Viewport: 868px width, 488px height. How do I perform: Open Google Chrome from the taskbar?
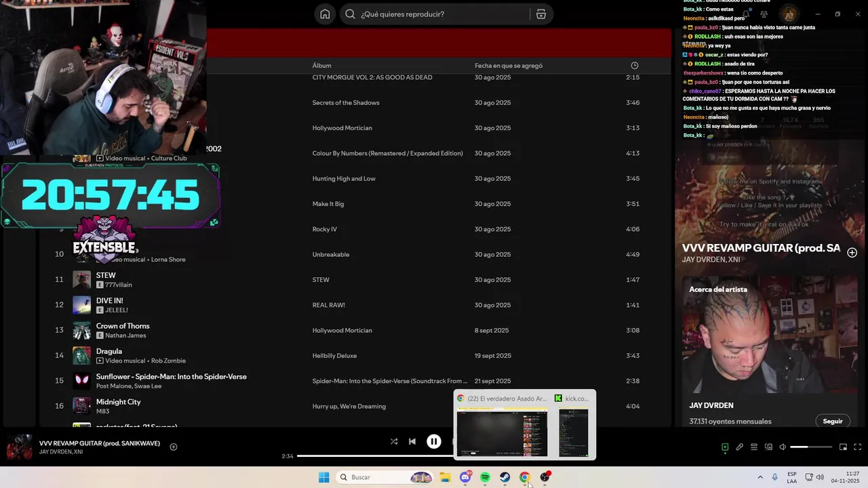pyautogui.click(x=525, y=477)
